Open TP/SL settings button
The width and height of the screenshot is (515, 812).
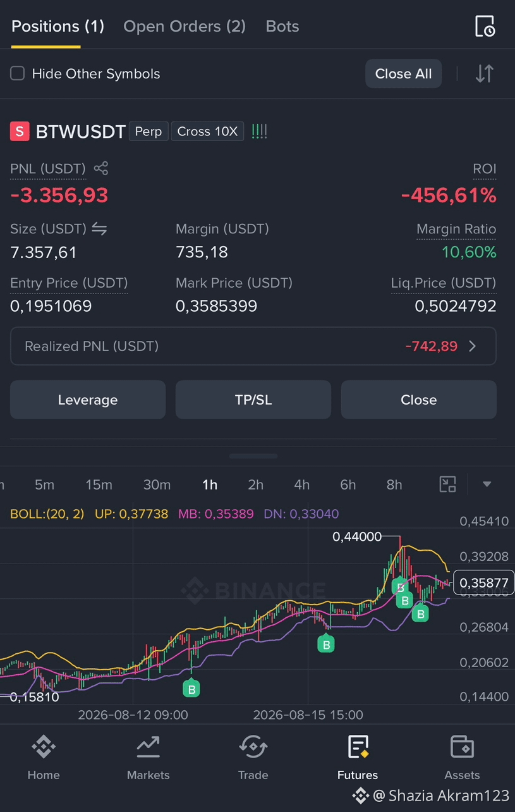click(253, 400)
